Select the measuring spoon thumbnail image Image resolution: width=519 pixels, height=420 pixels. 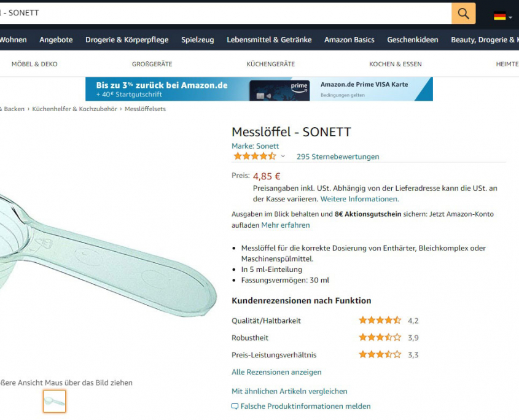click(x=54, y=401)
